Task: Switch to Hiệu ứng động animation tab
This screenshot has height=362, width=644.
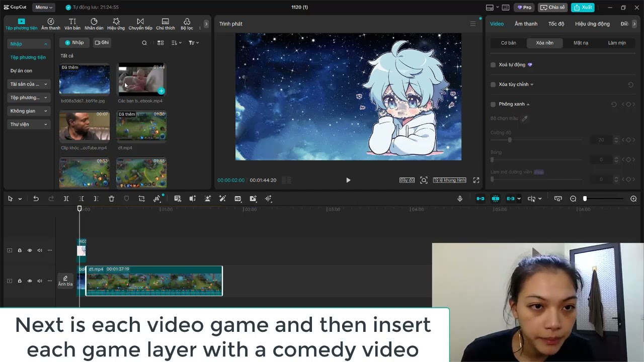Action: click(592, 24)
